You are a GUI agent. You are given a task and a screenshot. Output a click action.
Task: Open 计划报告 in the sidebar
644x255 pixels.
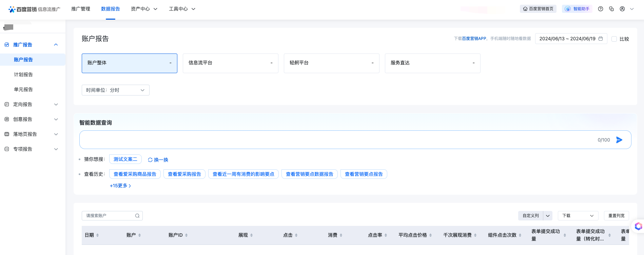[x=23, y=75]
